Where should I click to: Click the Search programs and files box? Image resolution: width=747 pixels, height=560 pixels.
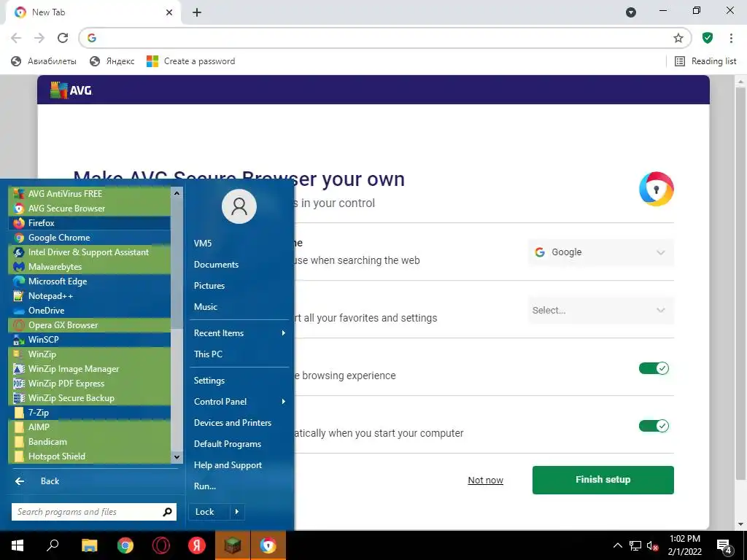point(94,512)
